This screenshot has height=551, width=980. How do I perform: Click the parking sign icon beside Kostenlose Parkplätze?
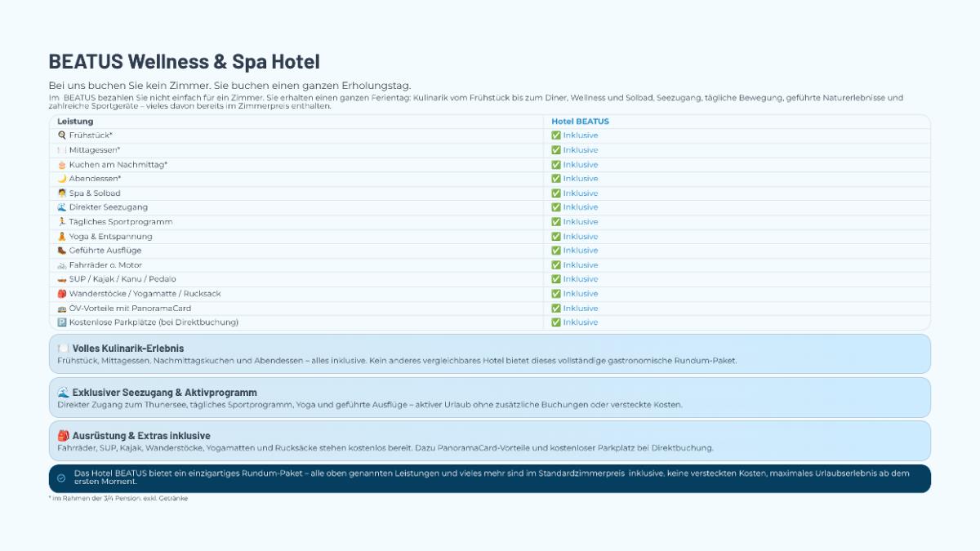(x=62, y=322)
